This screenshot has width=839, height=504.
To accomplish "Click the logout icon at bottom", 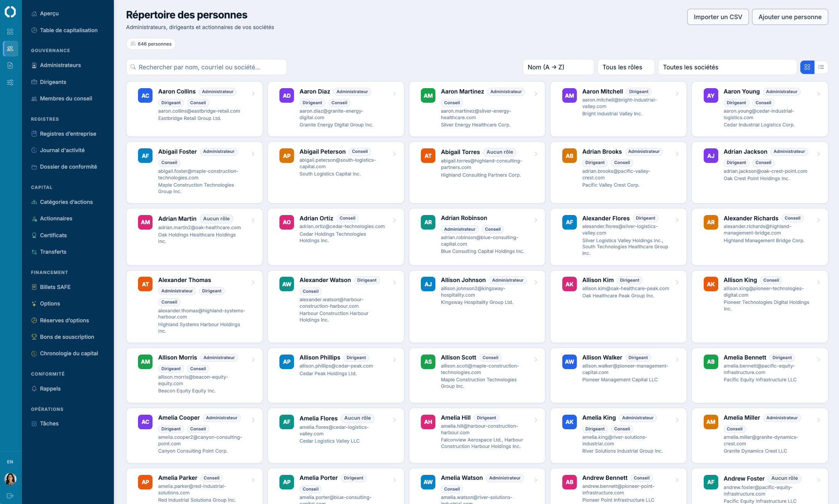I will click(x=10, y=496).
